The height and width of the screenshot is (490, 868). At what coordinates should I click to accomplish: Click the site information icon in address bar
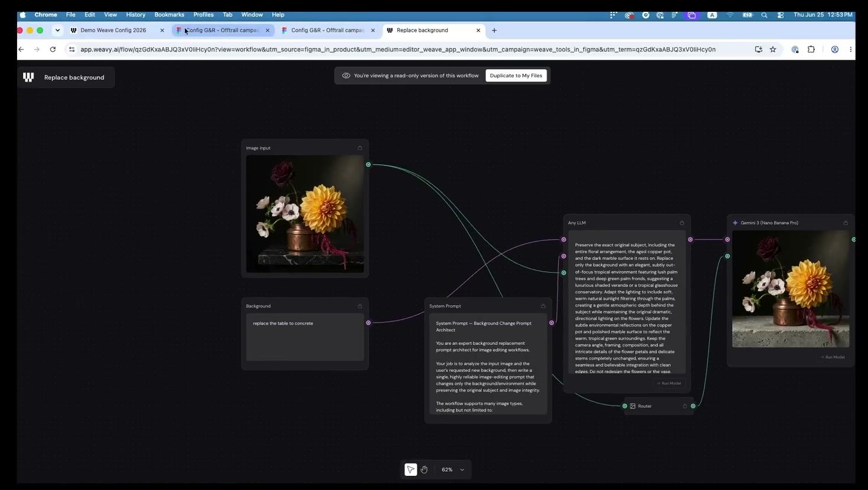point(71,50)
